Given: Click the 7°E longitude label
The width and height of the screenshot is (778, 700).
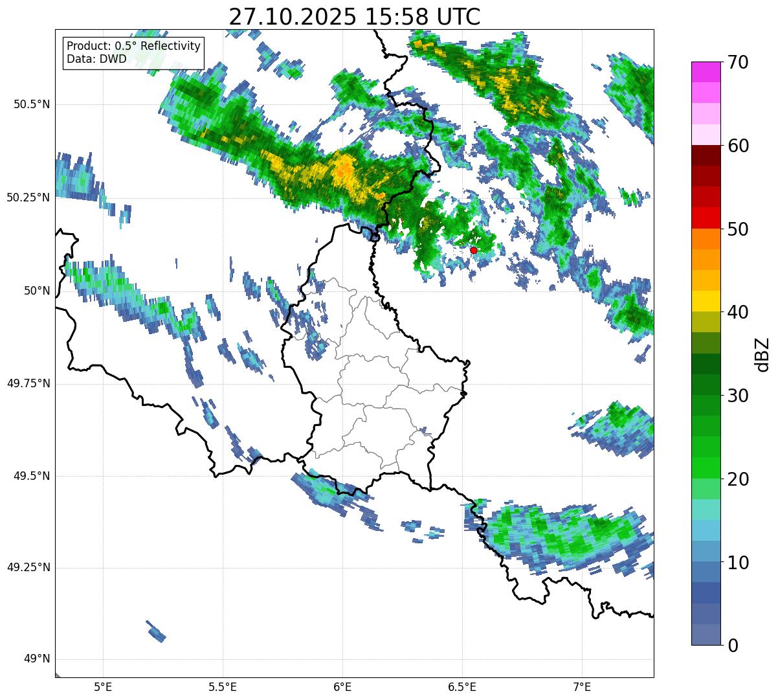Looking at the screenshot, I should click(x=582, y=687).
